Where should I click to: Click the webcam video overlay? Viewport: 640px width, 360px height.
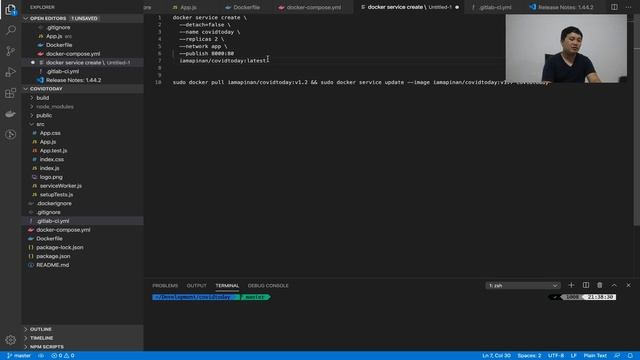pyautogui.click(x=566, y=49)
